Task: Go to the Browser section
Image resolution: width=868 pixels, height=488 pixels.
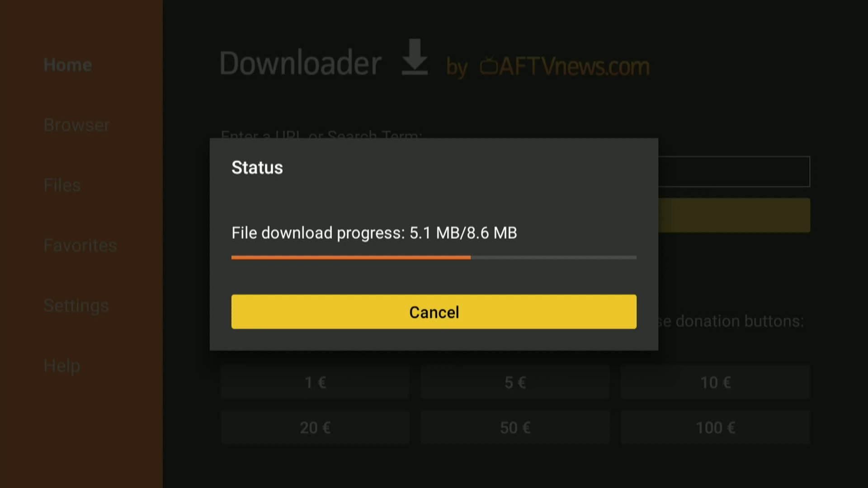Action: [x=76, y=125]
